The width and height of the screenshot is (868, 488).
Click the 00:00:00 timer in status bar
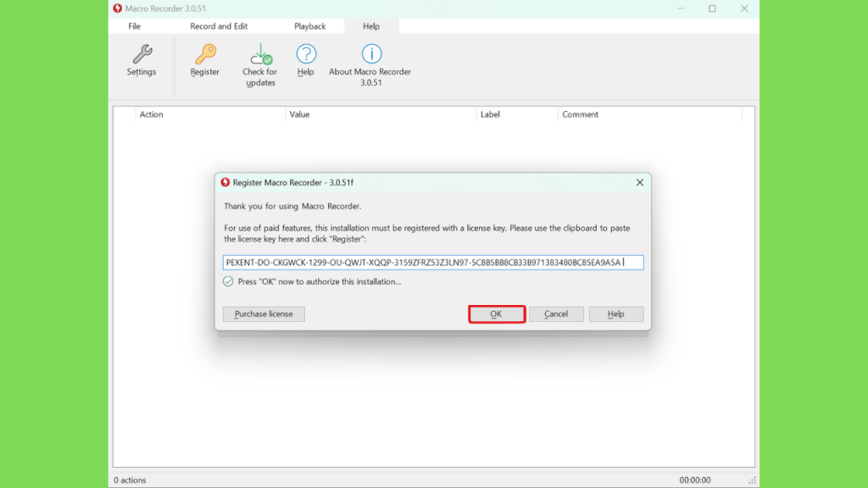pyautogui.click(x=695, y=480)
